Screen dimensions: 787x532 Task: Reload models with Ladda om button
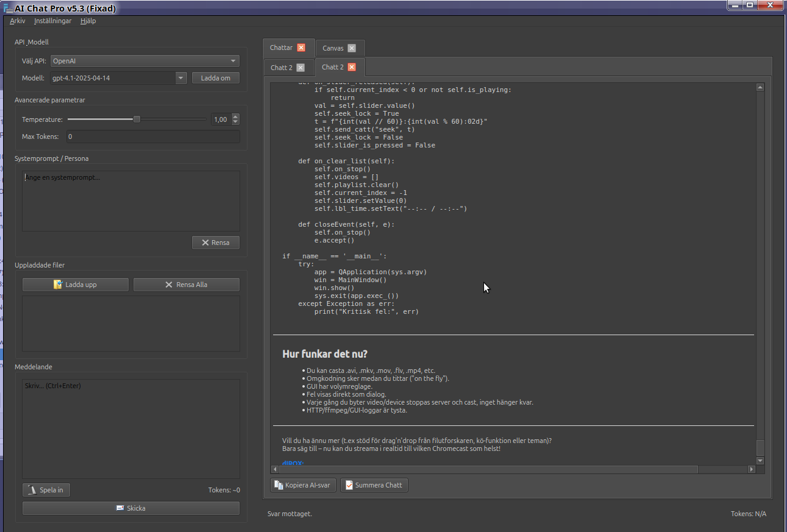coord(216,78)
